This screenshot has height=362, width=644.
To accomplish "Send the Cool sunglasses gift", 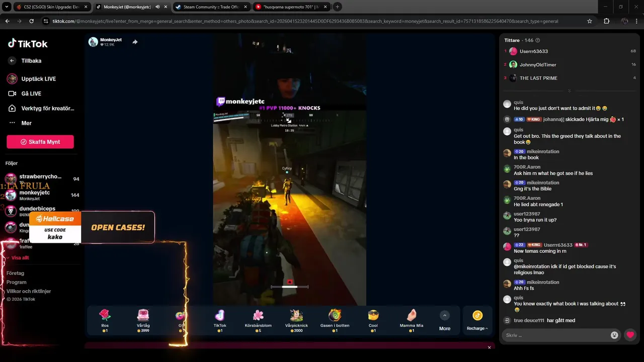I will (x=373, y=320).
